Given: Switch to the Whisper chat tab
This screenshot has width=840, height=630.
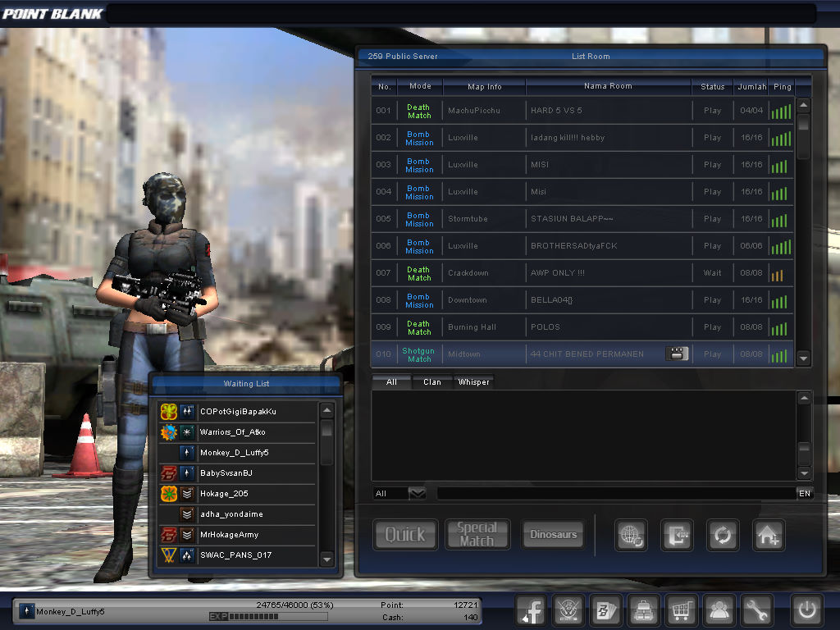Looking at the screenshot, I should (x=473, y=382).
